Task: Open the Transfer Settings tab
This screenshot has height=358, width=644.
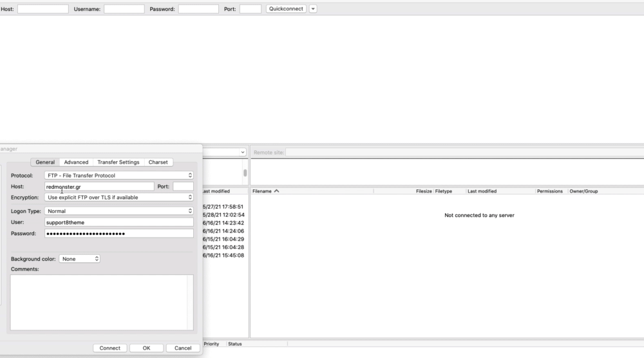Action: pos(118,162)
